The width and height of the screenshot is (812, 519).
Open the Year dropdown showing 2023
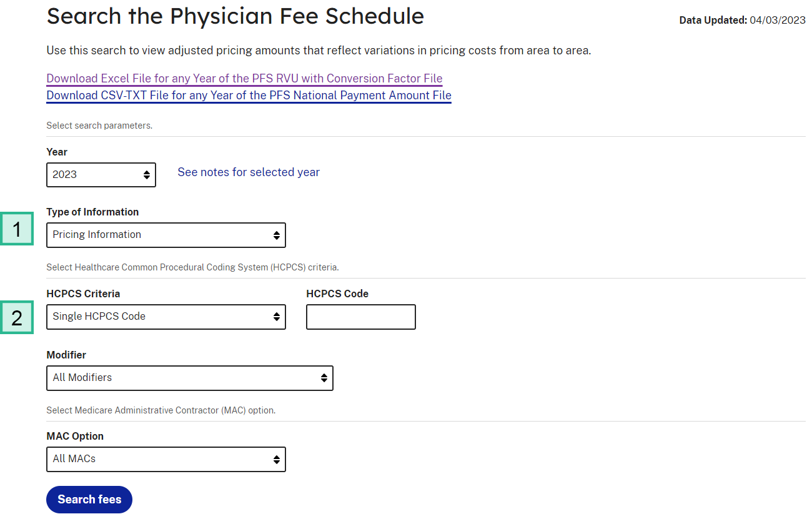[x=100, y=174]
